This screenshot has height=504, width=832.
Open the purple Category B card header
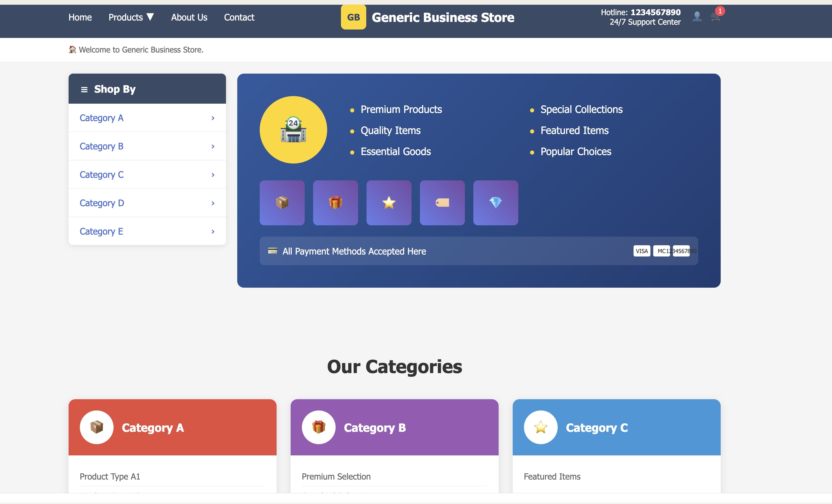pyautogui.click(x=394, y=427)
